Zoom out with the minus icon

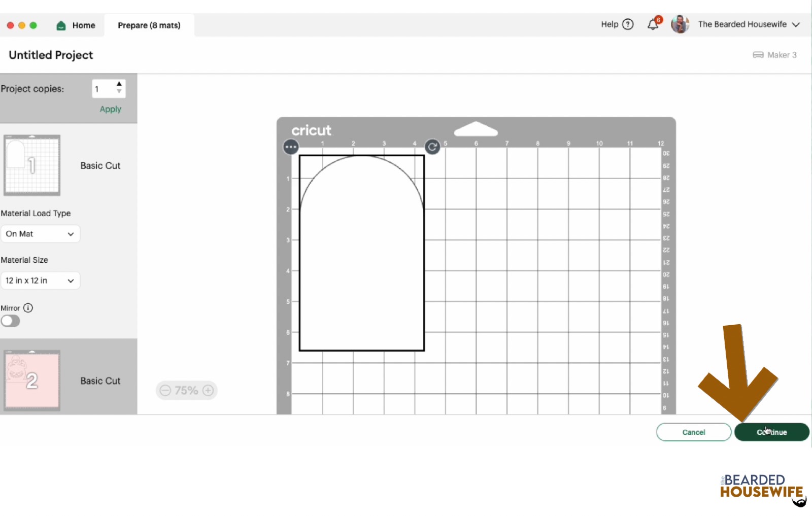[165, 390]
